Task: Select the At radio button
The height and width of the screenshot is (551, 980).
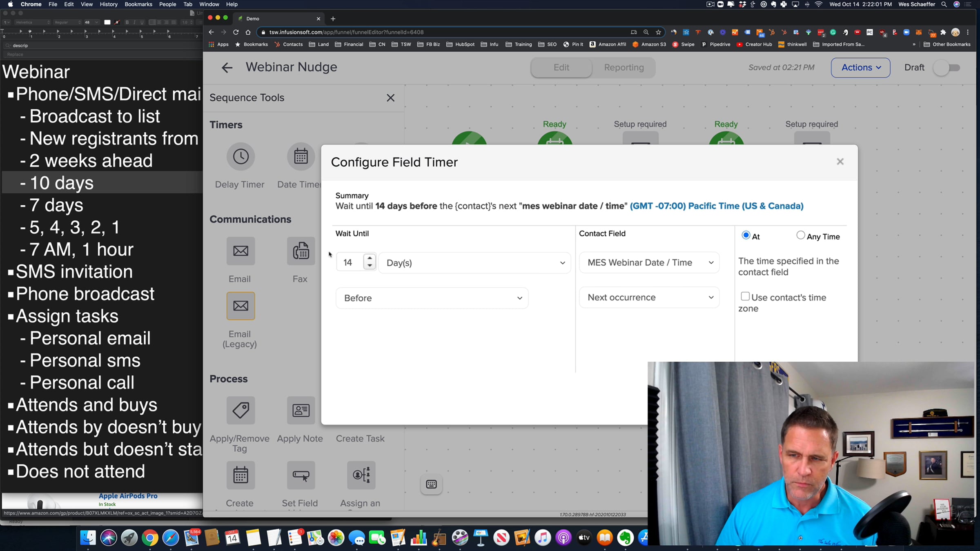Action: (x=746, y=235)
